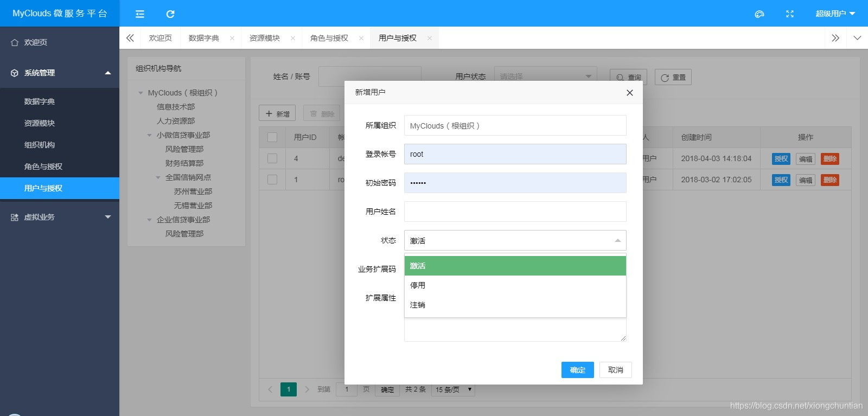Viewport: 868px width, 416px height.
Task: Collapse the 状态 dropdown showing 激活
Action: [515, 240]
